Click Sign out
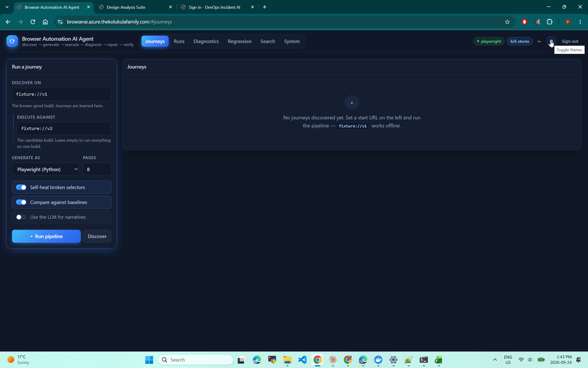The width and height of the screenshot is (588, 368). (x=570, y=41)
